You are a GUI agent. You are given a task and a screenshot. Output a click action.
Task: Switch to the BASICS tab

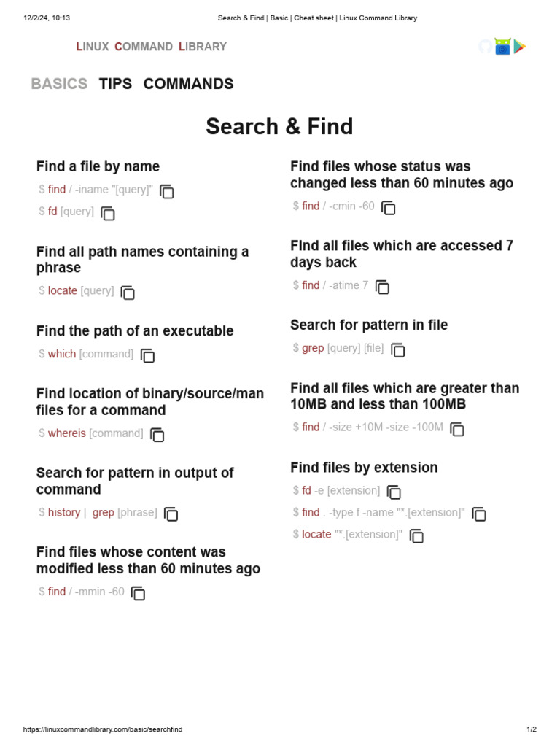tap(59, 84)
